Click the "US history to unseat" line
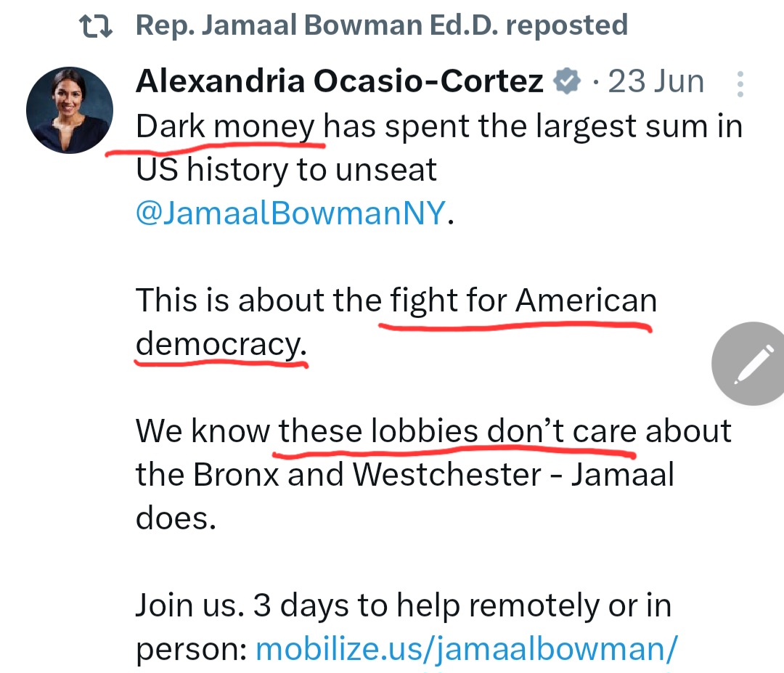The image size is (784, 673). coord(287,170)
